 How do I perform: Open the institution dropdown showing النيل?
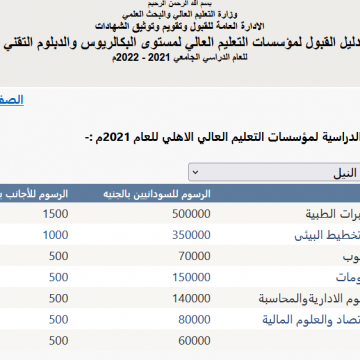[274, 172]
